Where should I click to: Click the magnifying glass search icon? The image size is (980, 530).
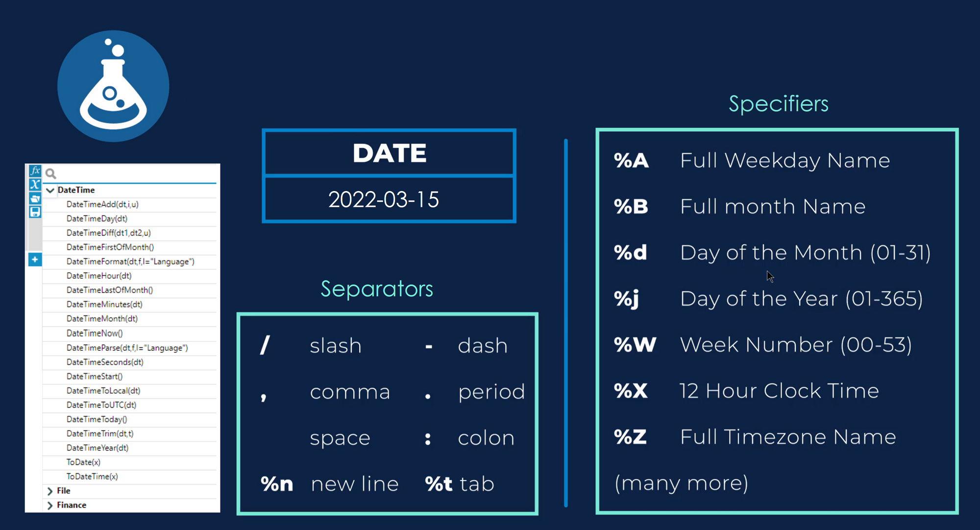pos(50,173)
